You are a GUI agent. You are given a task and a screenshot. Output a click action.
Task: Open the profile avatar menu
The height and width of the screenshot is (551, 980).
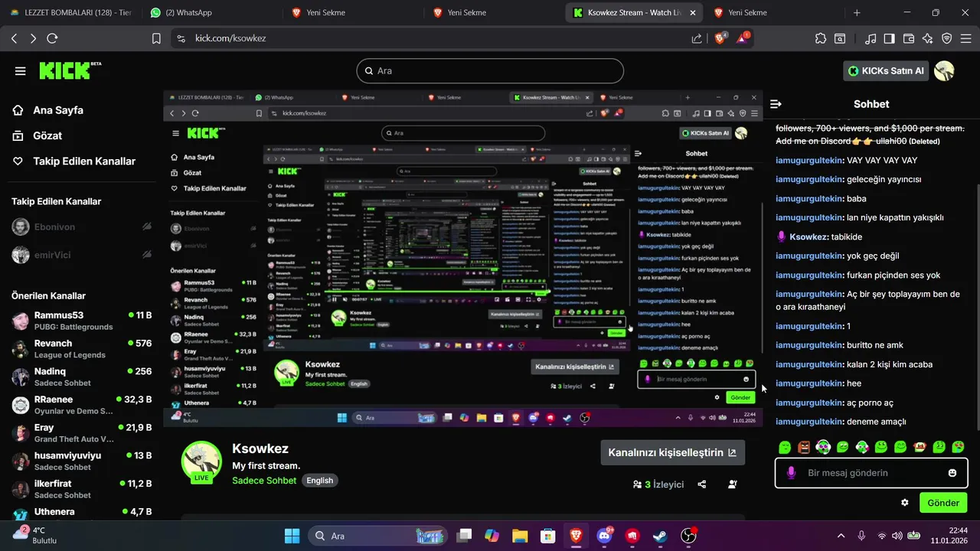pyautogui.click(x=944, y=71)
